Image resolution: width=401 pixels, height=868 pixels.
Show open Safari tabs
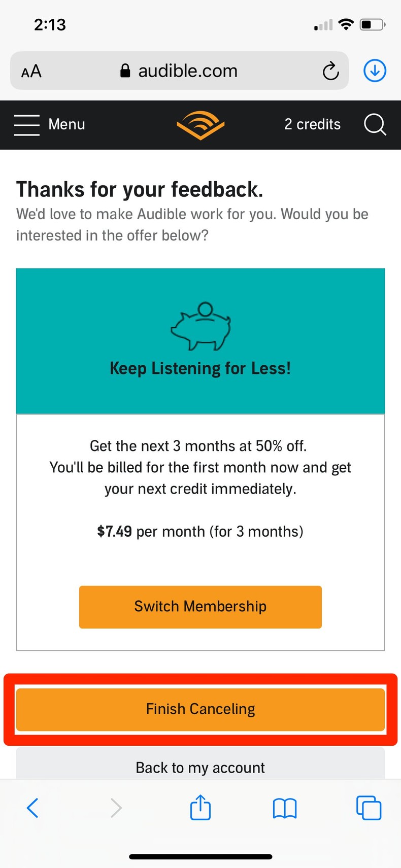[369, 808]
